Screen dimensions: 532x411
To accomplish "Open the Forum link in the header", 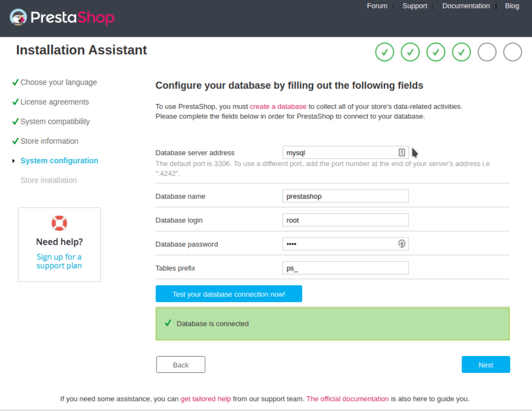I will (x=377, y=6).
